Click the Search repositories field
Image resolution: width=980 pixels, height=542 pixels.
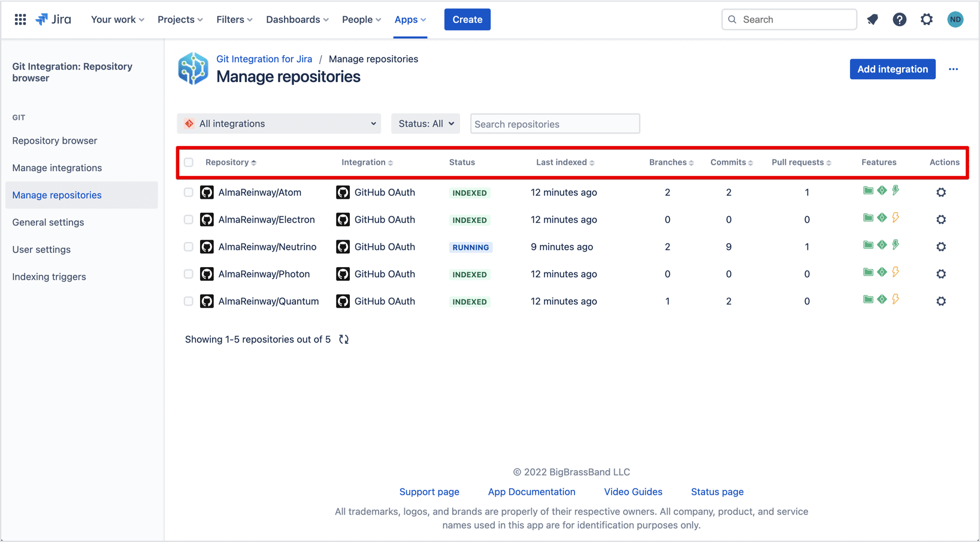(555, 124)
